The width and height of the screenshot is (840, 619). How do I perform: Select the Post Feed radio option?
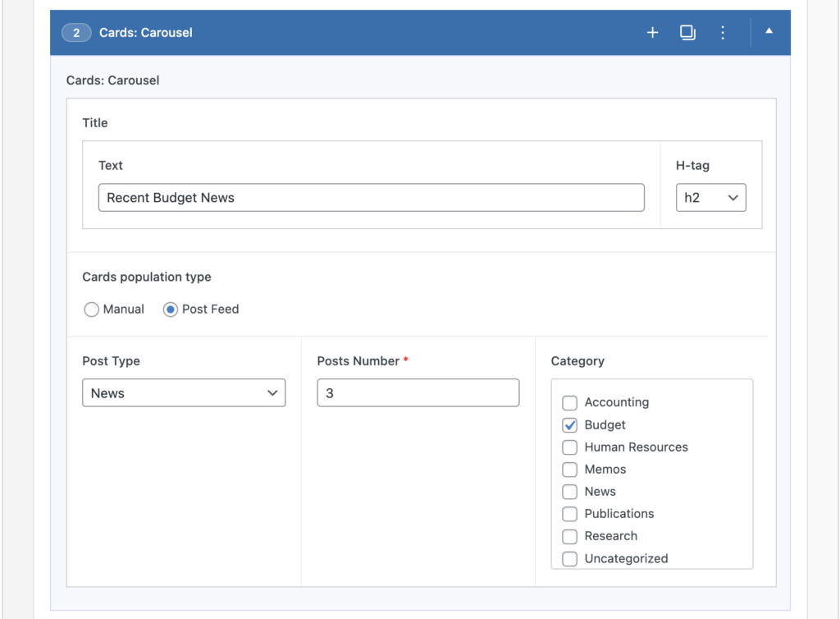171,309
